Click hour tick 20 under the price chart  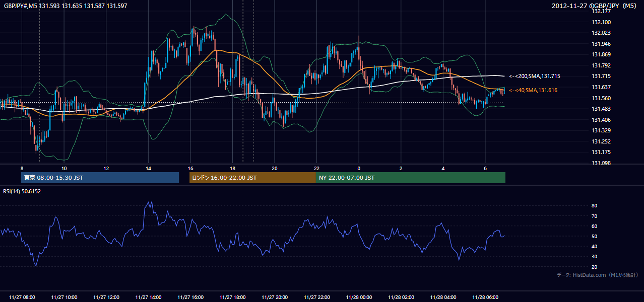tap(275, 168)
